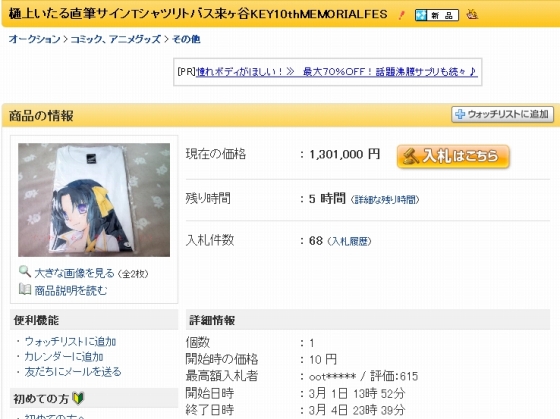Select カレンダーに追加 in the sidebar
This screenshot has width=560, height=419.
(64, 356)
